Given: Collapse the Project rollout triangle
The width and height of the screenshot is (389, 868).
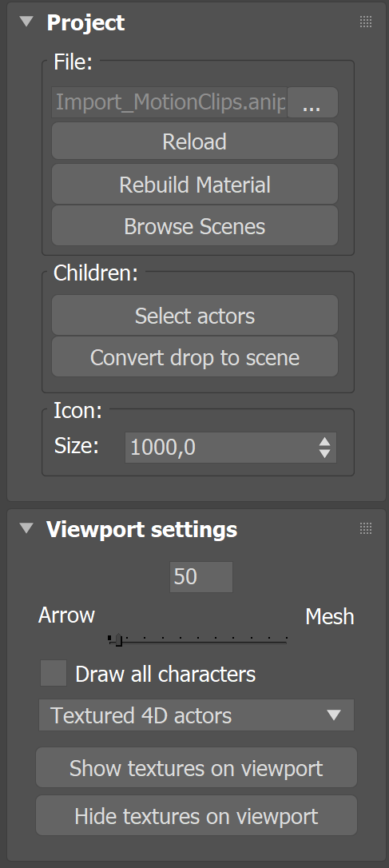Looking at the screenshot, I should coord(26,22).
